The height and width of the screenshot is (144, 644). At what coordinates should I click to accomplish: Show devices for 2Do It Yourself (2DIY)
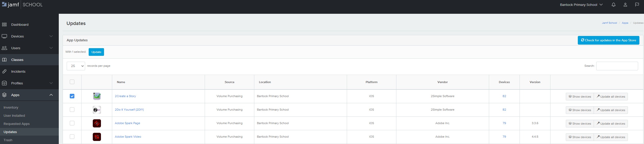580,110
